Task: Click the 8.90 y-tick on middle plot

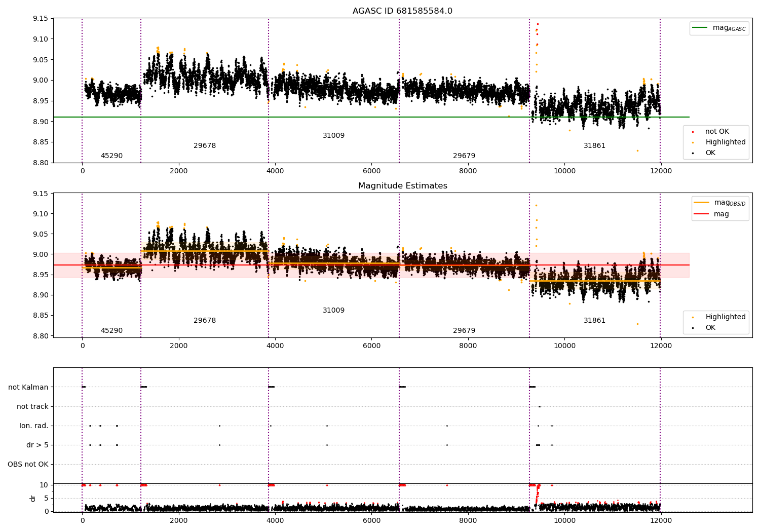Action: click(x=40, y=295)
